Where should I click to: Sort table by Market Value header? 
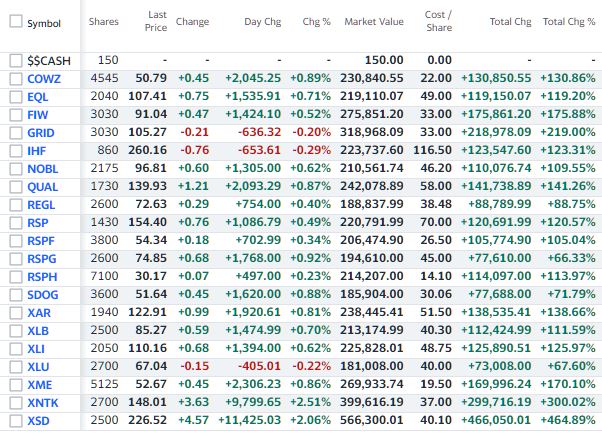pos(373,21)
